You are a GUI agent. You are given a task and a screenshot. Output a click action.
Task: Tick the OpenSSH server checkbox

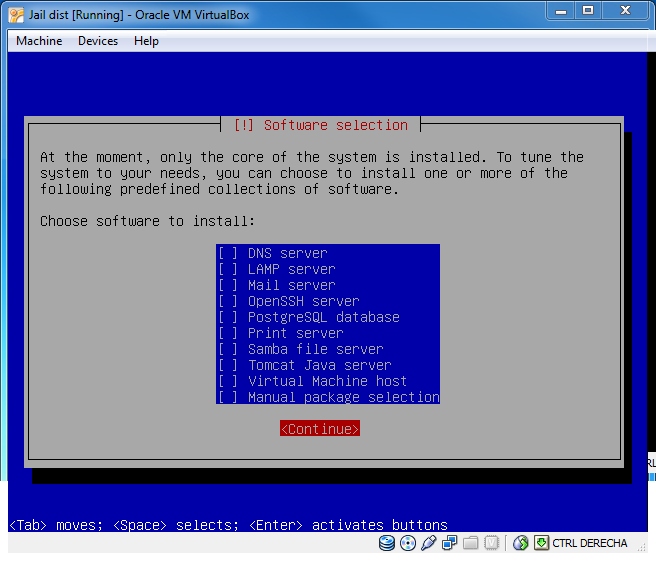tap(228, 301)
